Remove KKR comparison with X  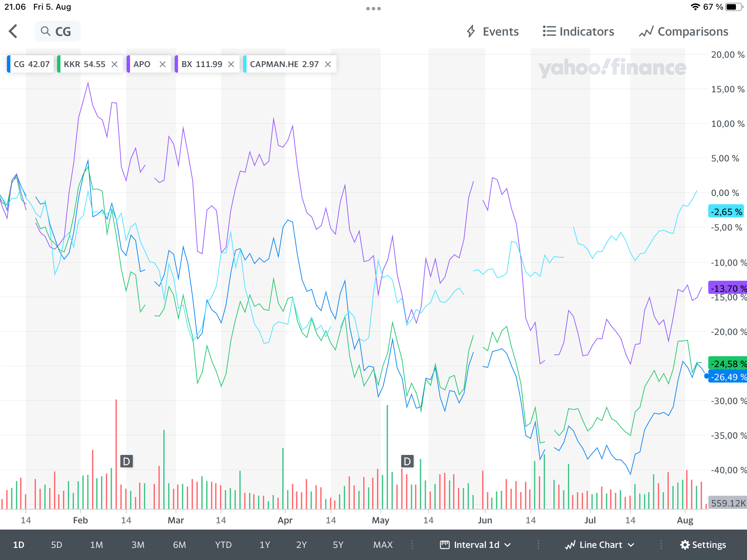click(114, 64)
